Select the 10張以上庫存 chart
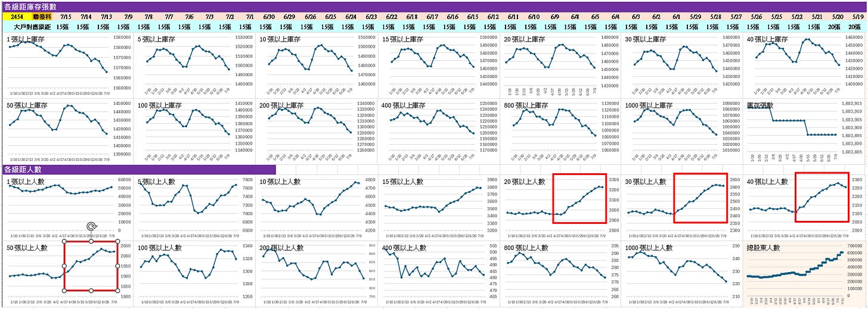The width and height of the screenshot is (868, 309). point(317,64)
